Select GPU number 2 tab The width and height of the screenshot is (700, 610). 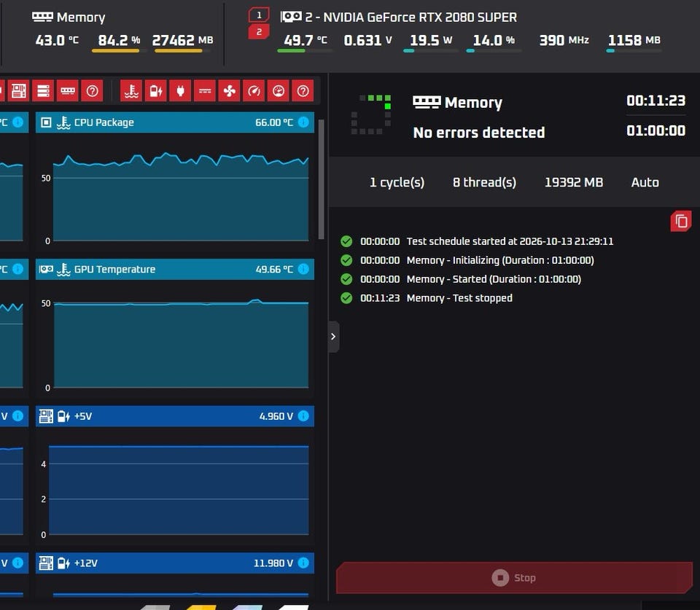coord(259,31)
